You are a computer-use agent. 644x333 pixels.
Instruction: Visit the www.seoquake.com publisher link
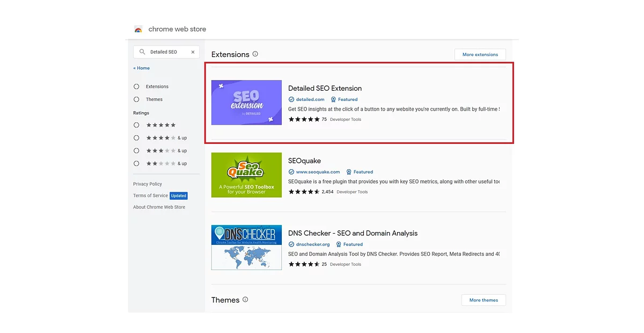pos(318,172)
